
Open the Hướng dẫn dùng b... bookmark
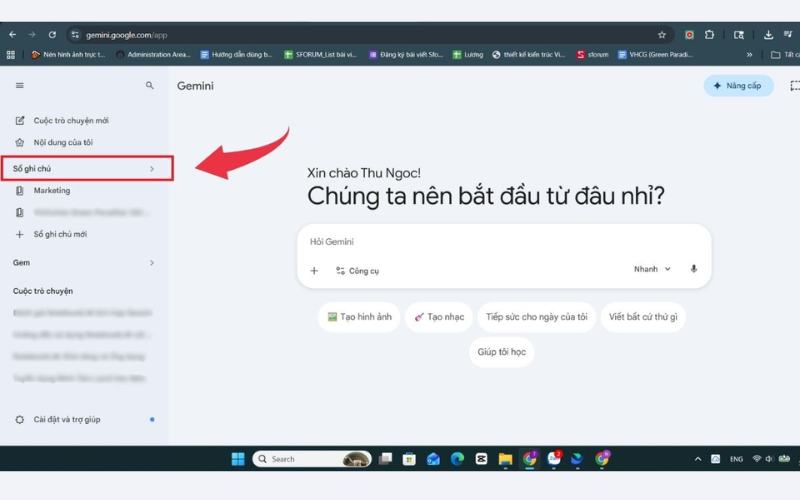[236, 55]
